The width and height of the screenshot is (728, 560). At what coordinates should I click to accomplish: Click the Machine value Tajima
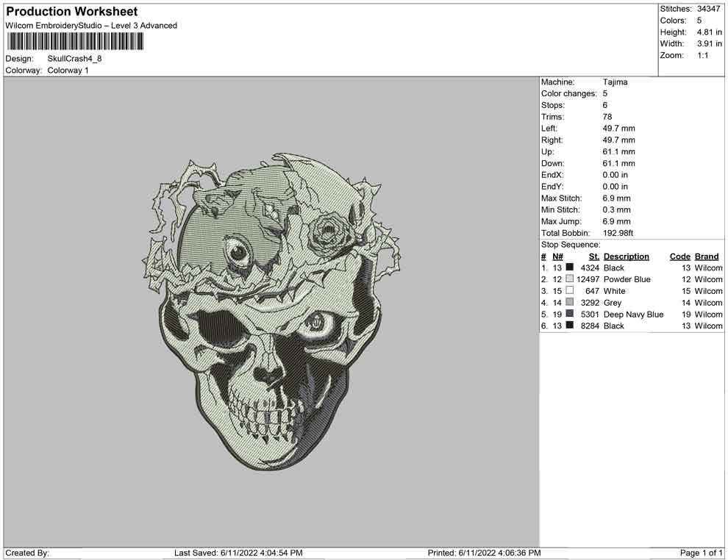615,82
